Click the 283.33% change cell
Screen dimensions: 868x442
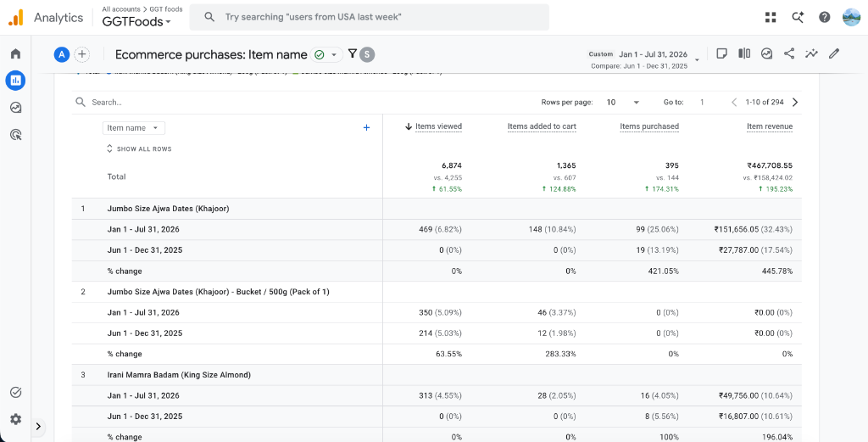click(560, 354)
